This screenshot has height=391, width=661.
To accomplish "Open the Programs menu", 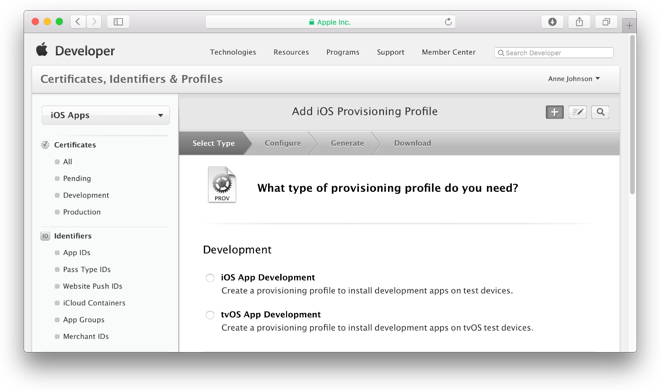I will pos(343,52).
